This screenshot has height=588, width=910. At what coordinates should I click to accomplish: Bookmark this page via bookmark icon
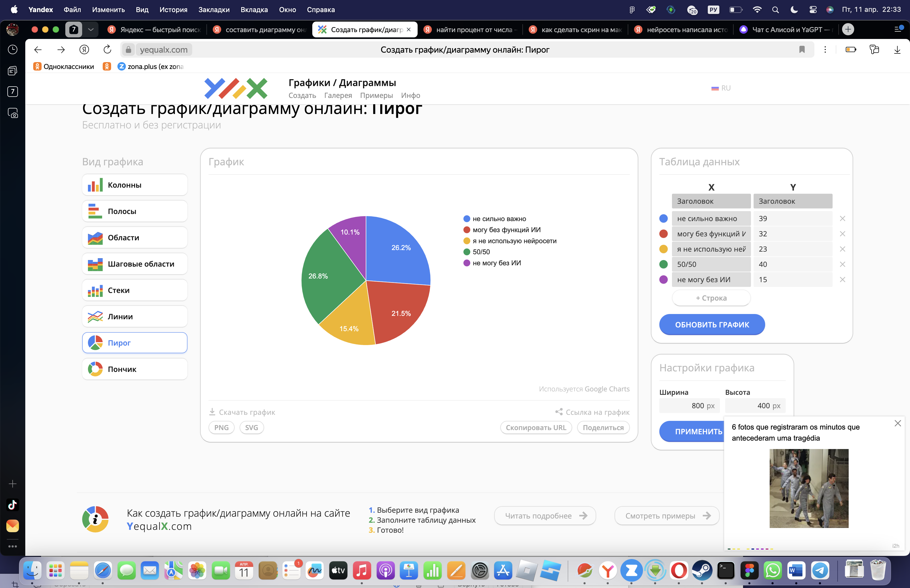802,50
